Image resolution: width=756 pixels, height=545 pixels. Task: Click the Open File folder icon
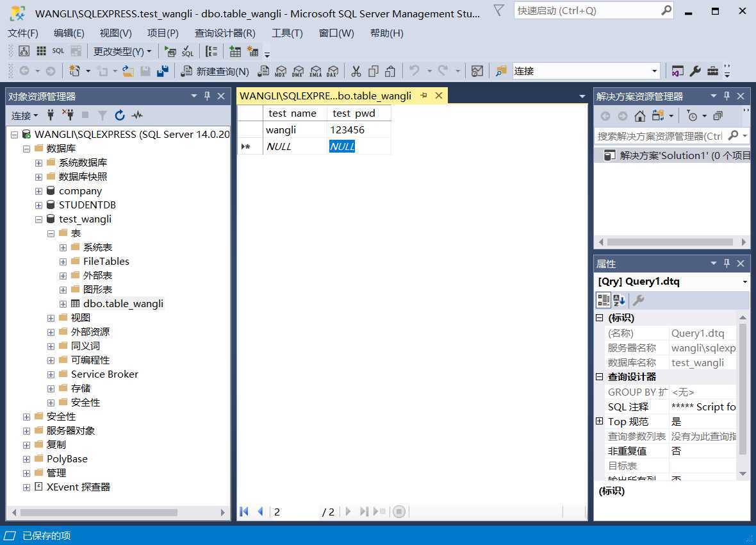[x=127, y=71]
